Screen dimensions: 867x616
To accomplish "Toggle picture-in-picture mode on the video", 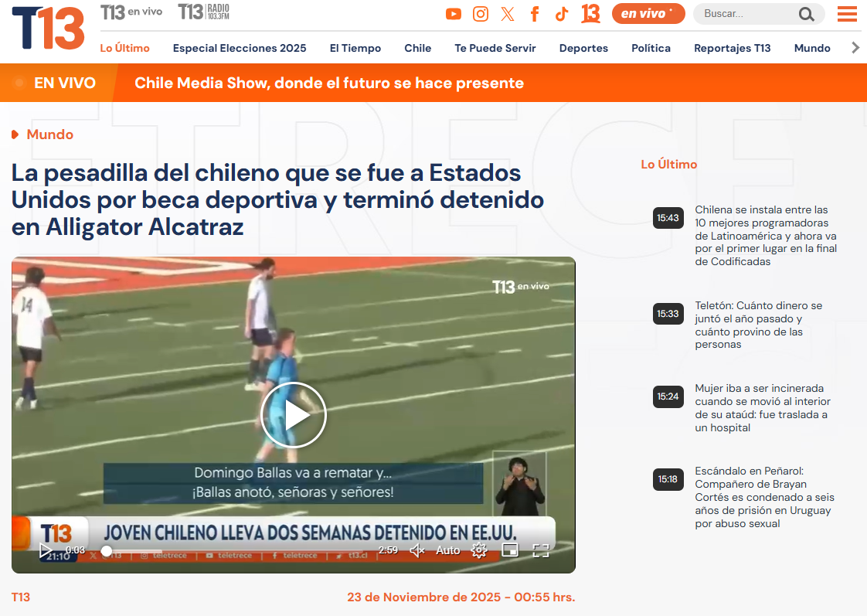I will (510, 550).
